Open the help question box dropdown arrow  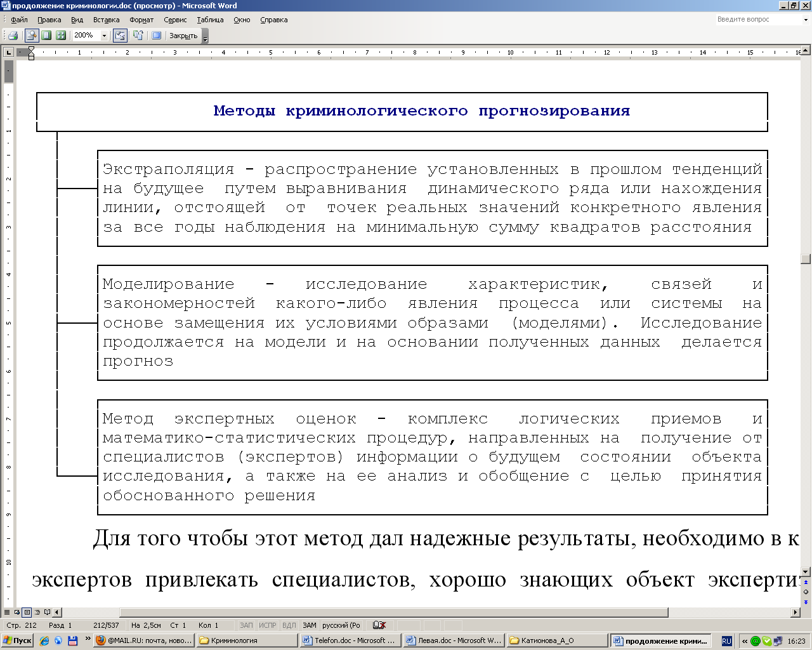point(806,20)
